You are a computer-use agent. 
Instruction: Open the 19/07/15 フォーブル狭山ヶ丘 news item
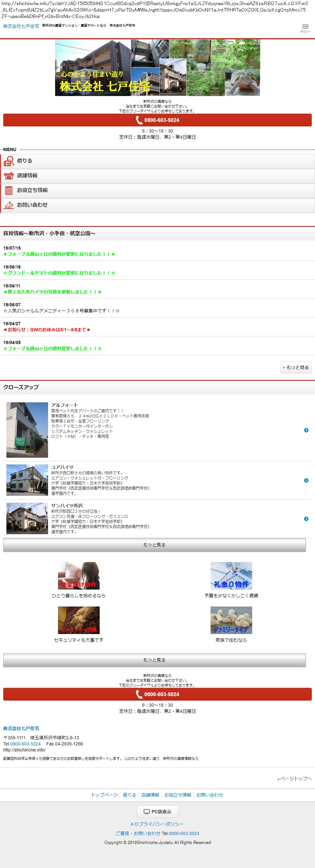click(59, 254)
